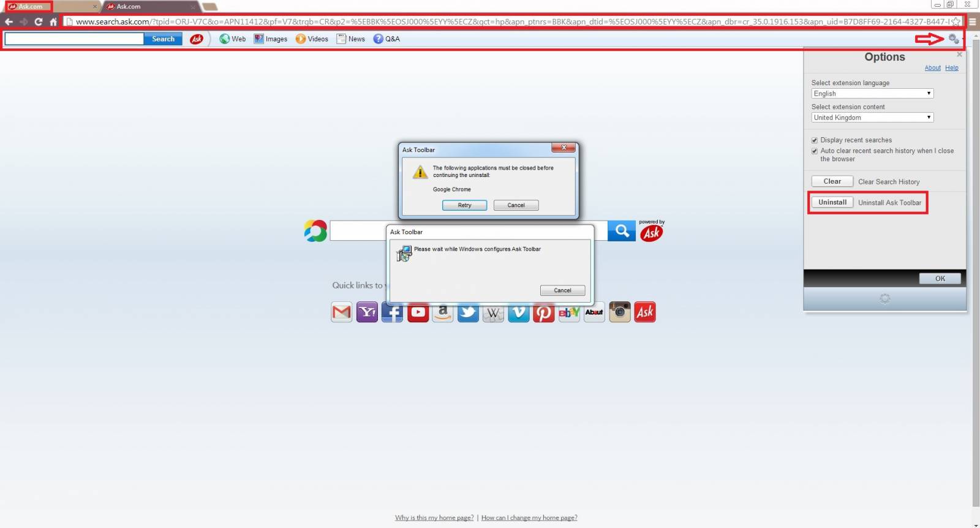Click the Clear search history button

click(832, 181)
